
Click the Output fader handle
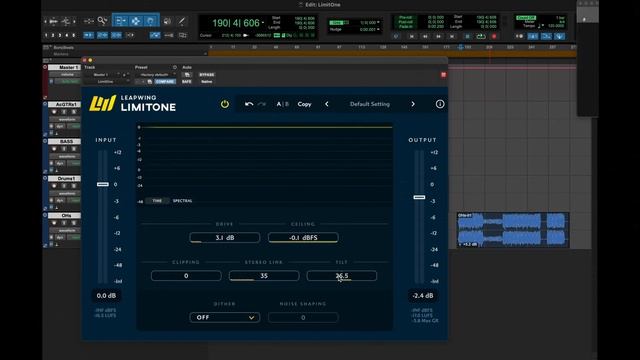(x=419, y=197)
